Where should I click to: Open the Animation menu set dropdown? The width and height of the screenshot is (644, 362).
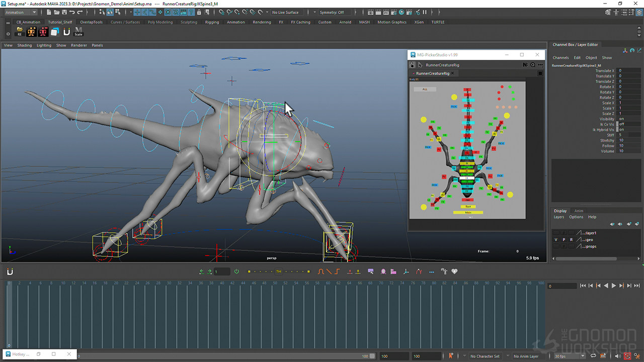coord(19,12)
